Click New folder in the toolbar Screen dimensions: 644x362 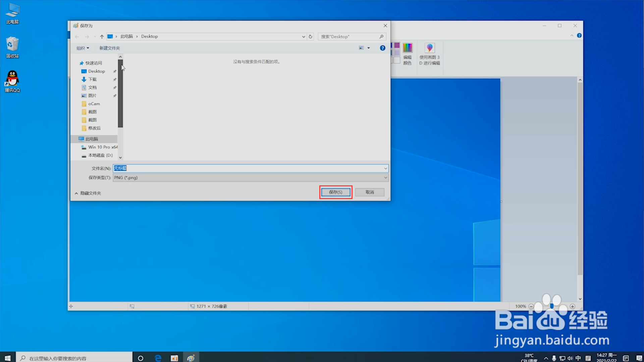pos(109,48)
